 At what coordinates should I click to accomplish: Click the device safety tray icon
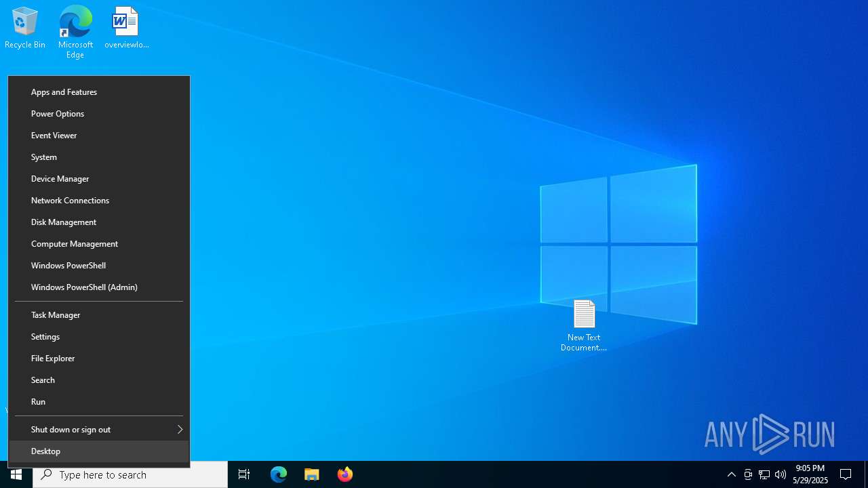point(748,474)
